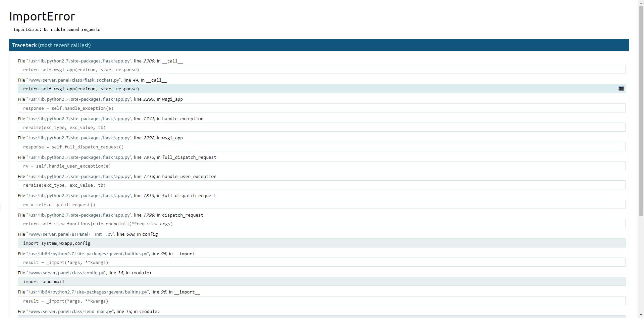Expand 'response = self.handle_exception(e)' code line
This screenshot has height=318, width=644.
tap(321, 108)
